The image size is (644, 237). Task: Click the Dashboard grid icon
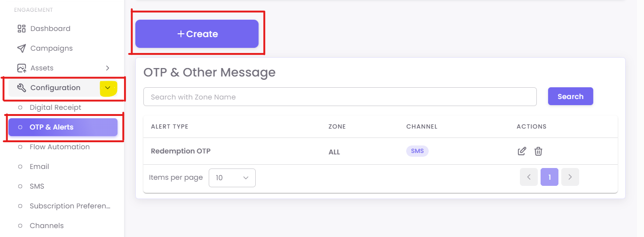(x=21, y=29)
